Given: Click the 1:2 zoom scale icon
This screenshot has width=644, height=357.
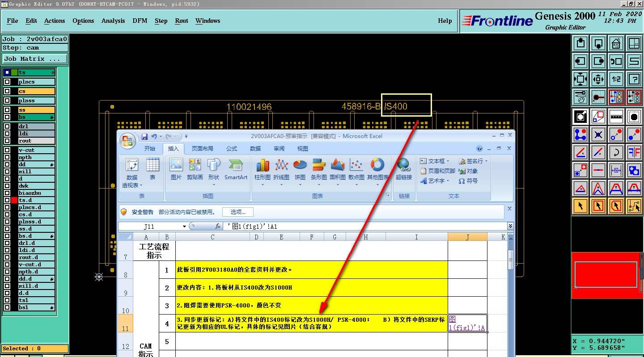Looking at the screenshot, I should [x=616, y=79].
